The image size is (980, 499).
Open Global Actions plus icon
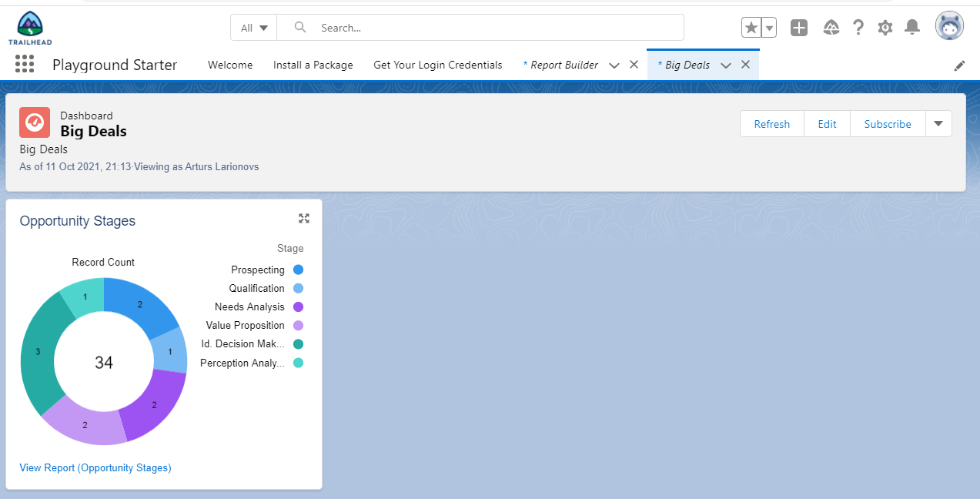coord(799,28)
